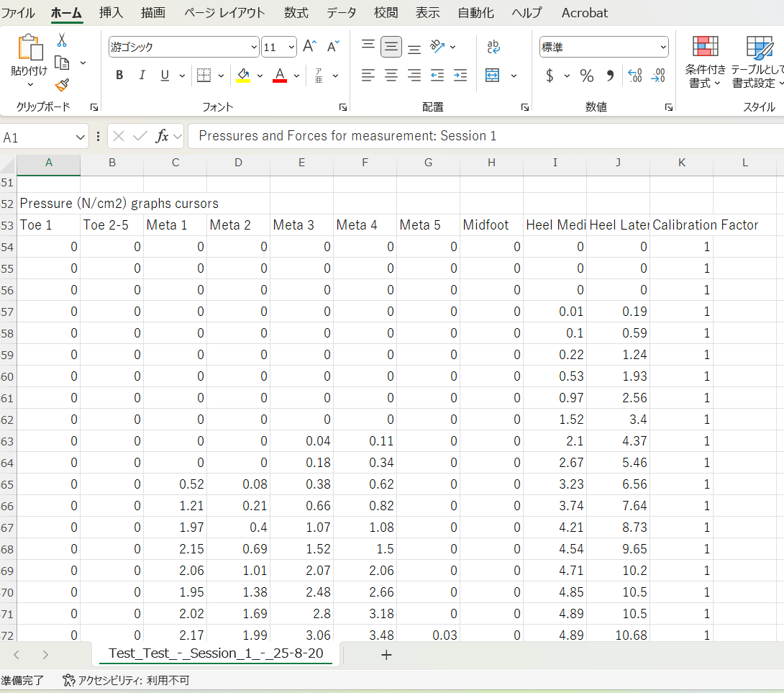
Task: Click the Insert Function fx icon
Action: [x=163, y=136]
